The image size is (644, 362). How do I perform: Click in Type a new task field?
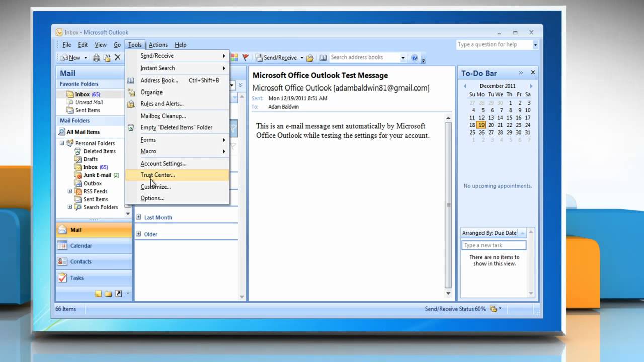click(494, 245)
